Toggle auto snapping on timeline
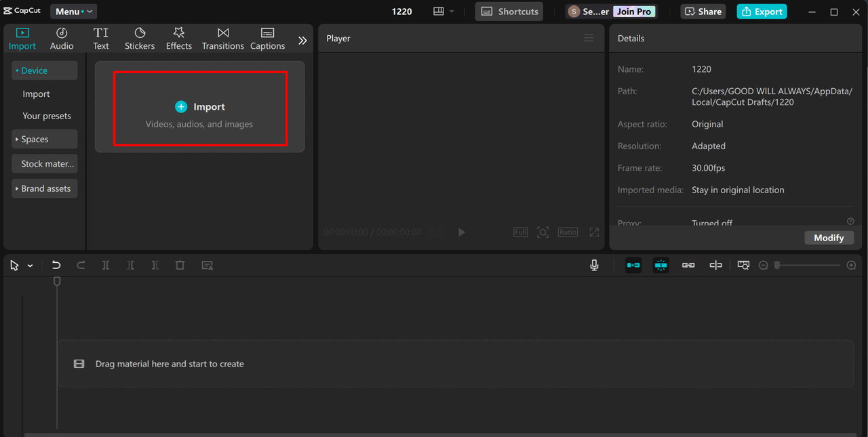This screenshot has width=868, height=437. pyautogui.click(x=660, y=266)
